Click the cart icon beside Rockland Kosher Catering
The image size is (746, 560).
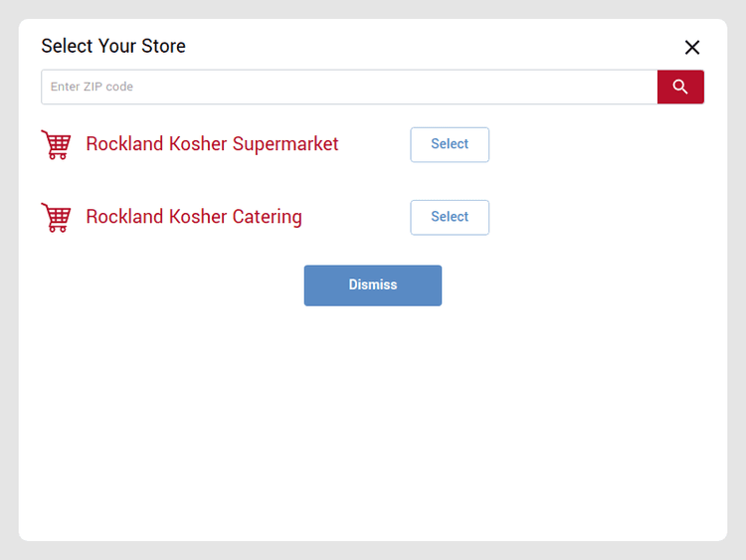56,218
